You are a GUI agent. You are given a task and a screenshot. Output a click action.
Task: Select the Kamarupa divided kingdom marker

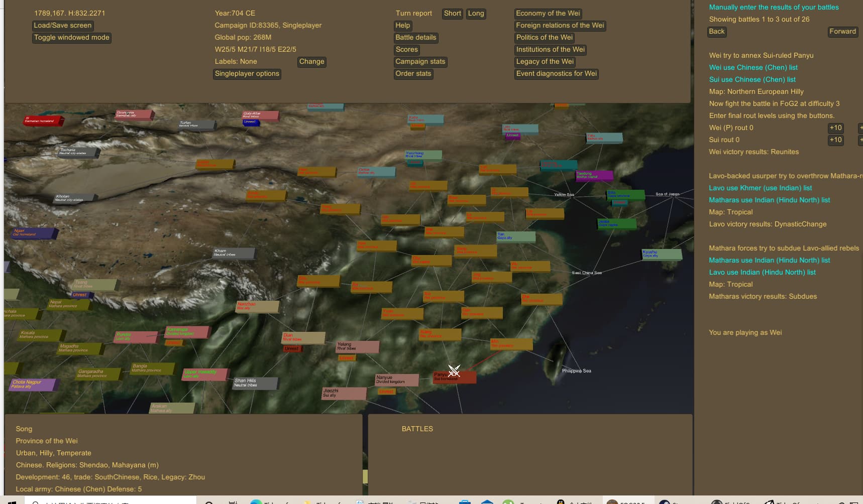[x=187, y=332]
